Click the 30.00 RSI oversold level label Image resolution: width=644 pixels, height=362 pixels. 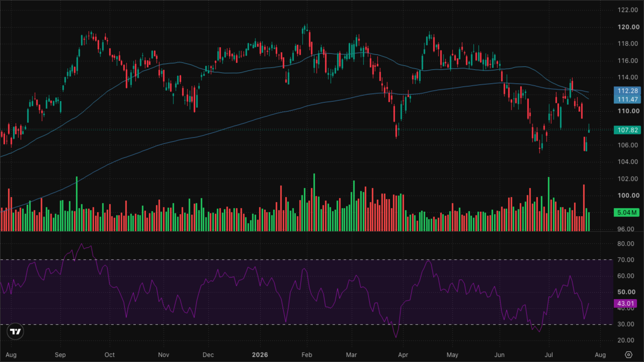tap(626, 324)
